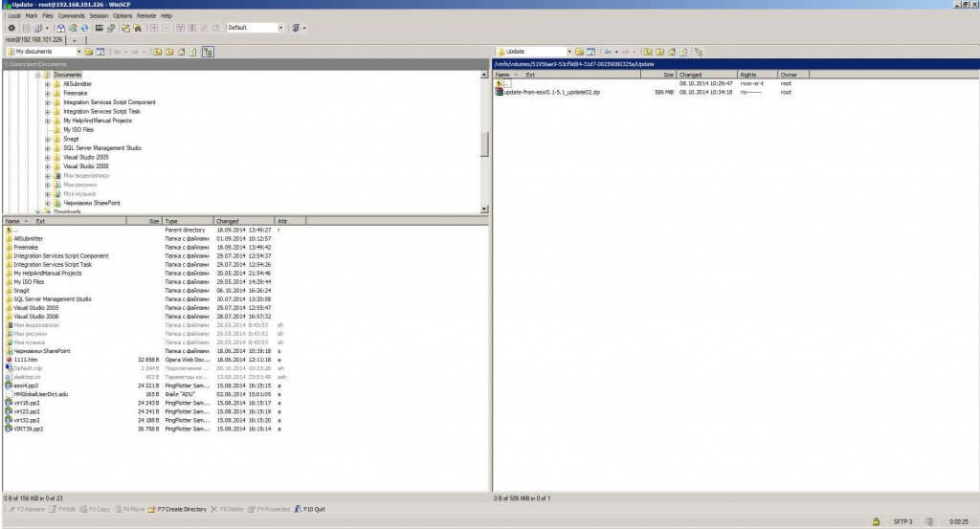Click the local home directory icon
Viewport: 980px width, 529px height.
[x=181, y=52]
